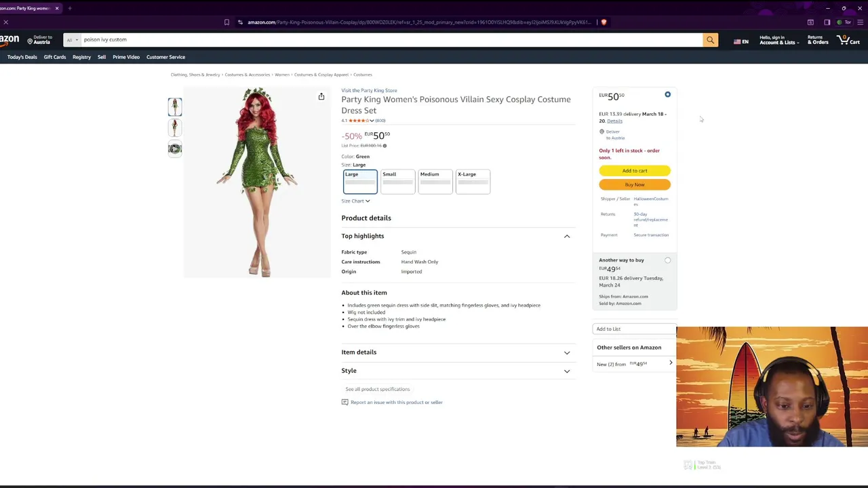
Task: Open the shopping cart icon
Action: point(848,40)
